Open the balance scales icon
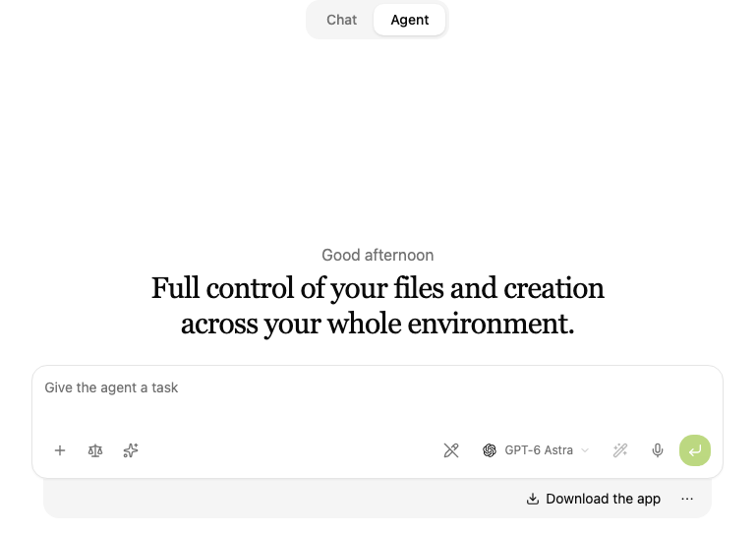The width and height of the screenshot is (756, 534). (95, 450)
